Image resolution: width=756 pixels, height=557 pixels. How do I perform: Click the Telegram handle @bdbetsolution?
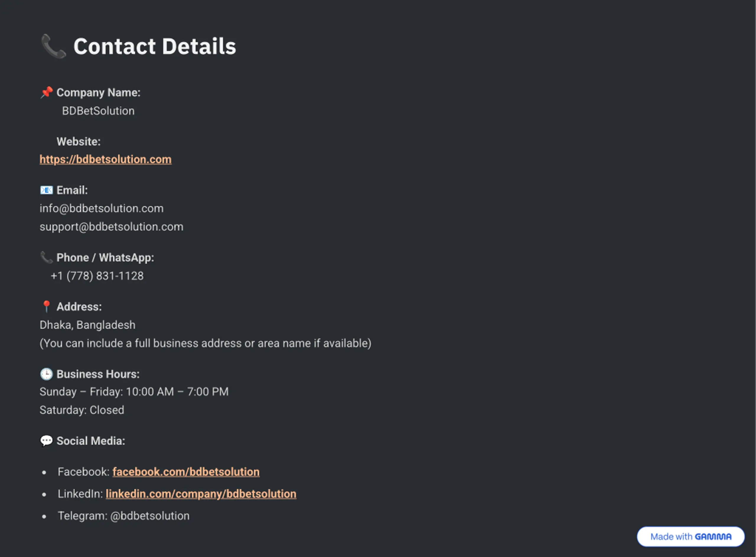(150, 516)
